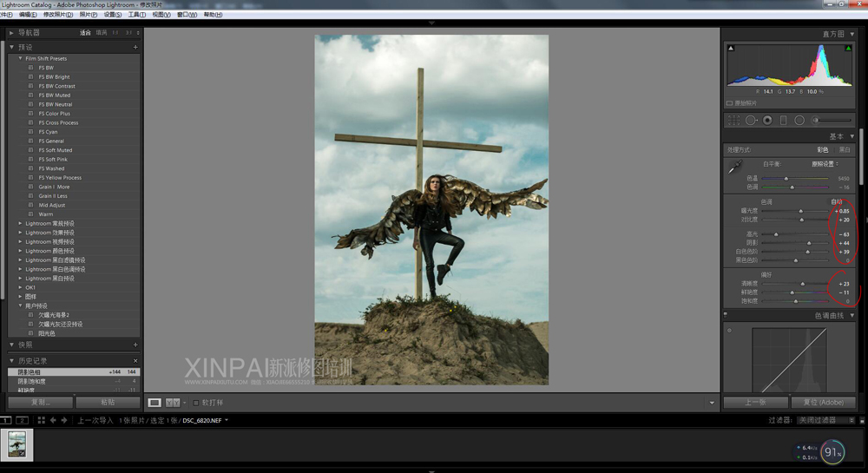Viewport: 868px width, 473px height.
Task: Add new preset with plus icon
Action: (x=135, y=48)
